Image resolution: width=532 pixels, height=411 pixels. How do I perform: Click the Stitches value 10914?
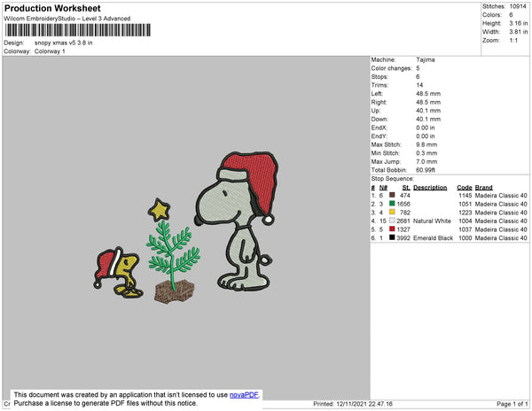pyautogui.click(x=518, y=6)
